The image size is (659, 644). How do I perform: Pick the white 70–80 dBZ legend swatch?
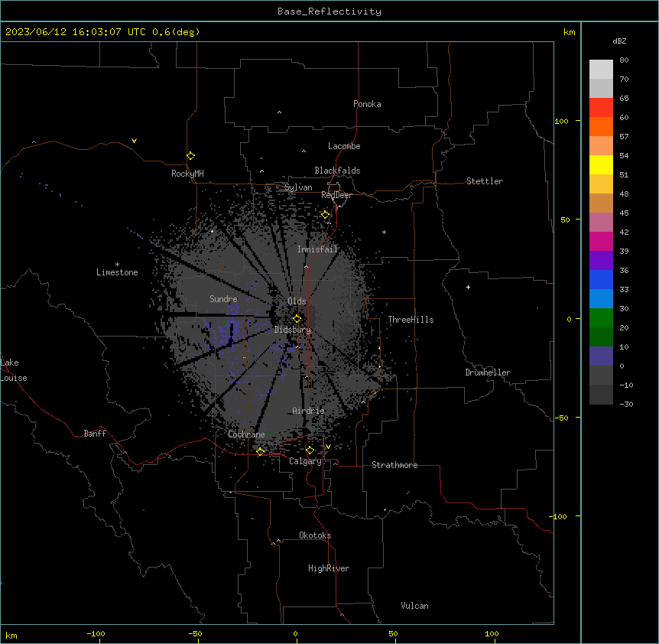[601, 69]
